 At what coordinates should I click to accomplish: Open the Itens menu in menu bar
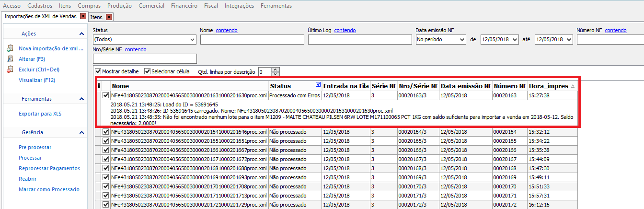pyautogui.click(x=65, y=6)
